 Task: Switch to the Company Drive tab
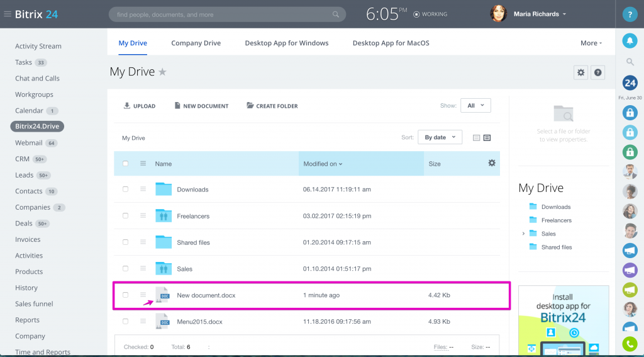196,43
